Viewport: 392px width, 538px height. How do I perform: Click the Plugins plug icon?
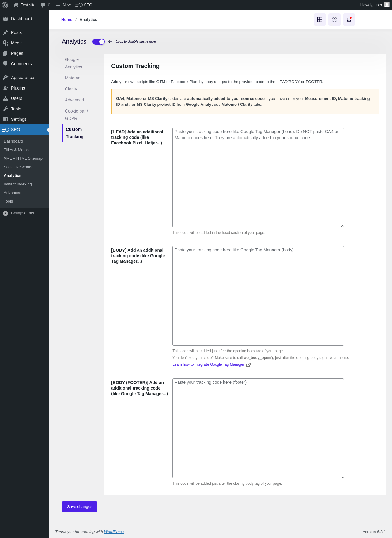point(6,88)
